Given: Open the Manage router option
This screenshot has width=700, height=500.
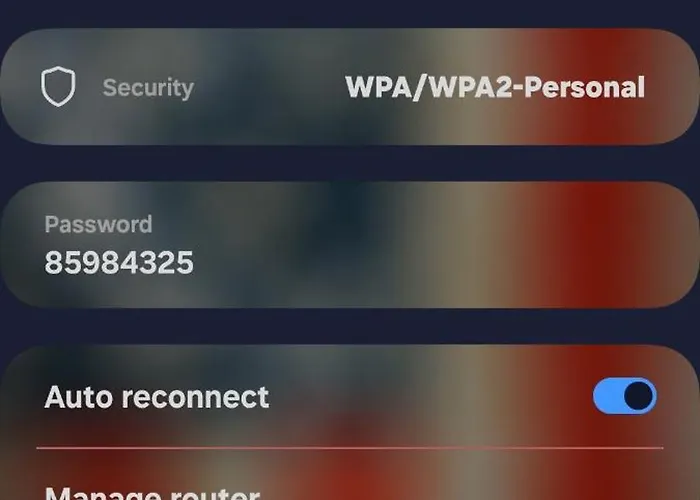Looking at the screenshot, I should click(x=152, y=493).
